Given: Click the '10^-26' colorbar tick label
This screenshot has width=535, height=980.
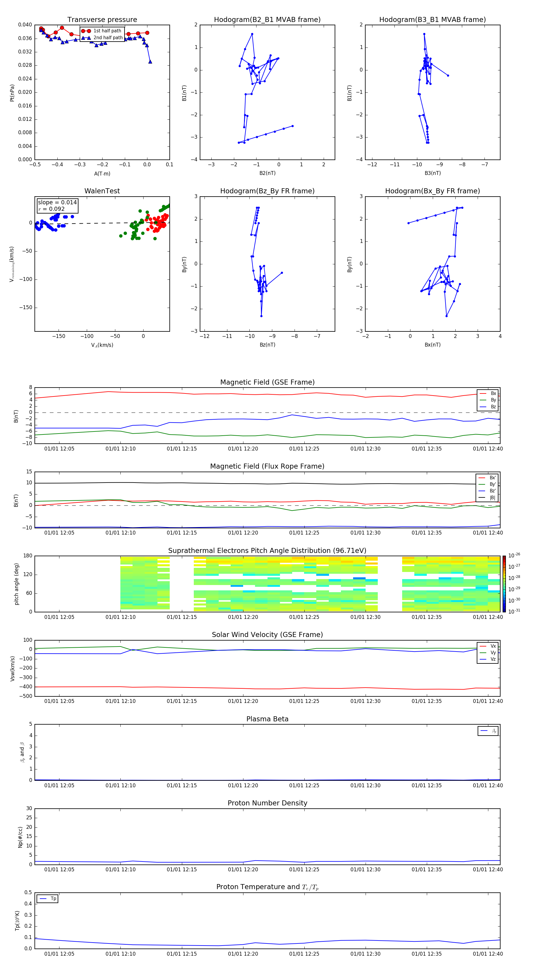Looking at the screenshot, I should tap(514, 555).
